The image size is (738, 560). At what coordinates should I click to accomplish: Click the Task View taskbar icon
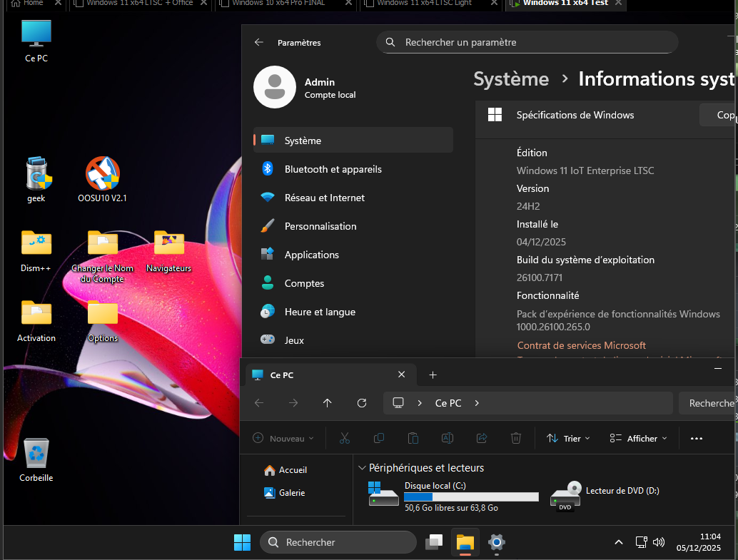(x=434, y=542)
